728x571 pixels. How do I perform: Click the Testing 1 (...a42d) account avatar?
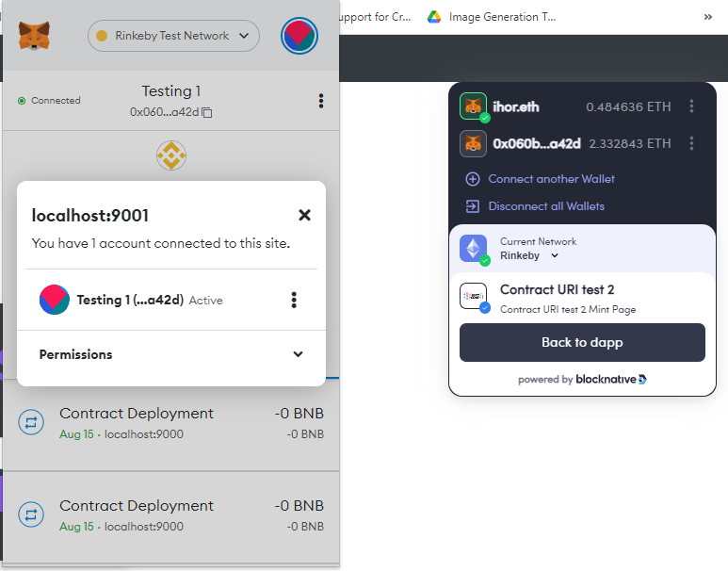tap(55, 300)
